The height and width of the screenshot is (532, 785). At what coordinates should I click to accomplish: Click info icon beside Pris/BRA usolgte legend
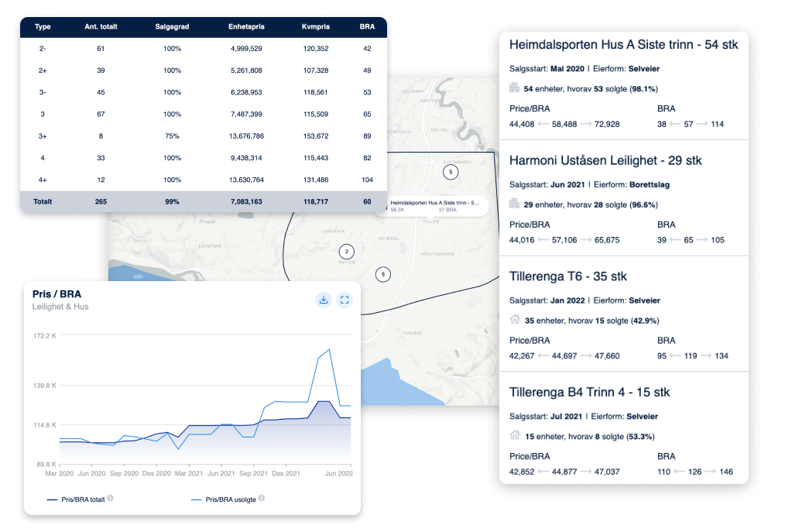(262, 498)
